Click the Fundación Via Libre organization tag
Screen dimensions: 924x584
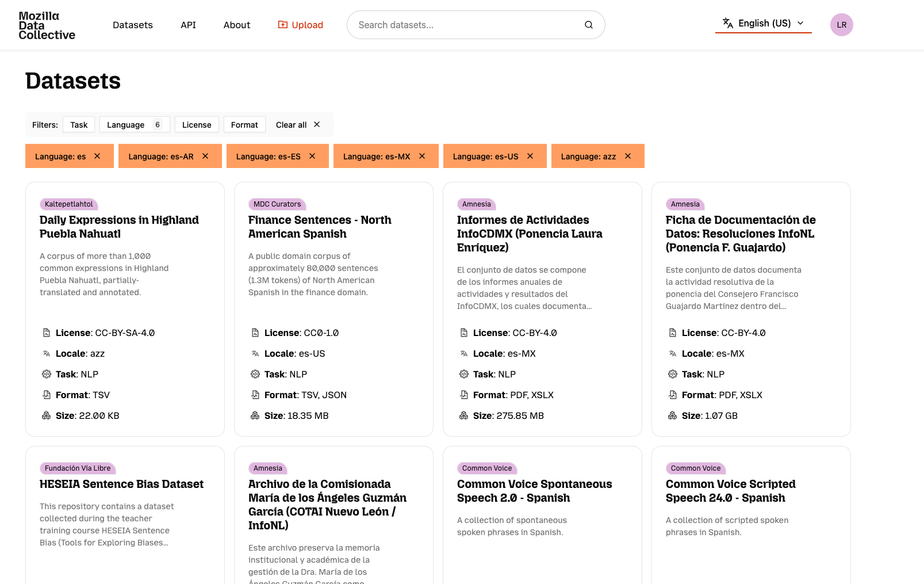78,468
